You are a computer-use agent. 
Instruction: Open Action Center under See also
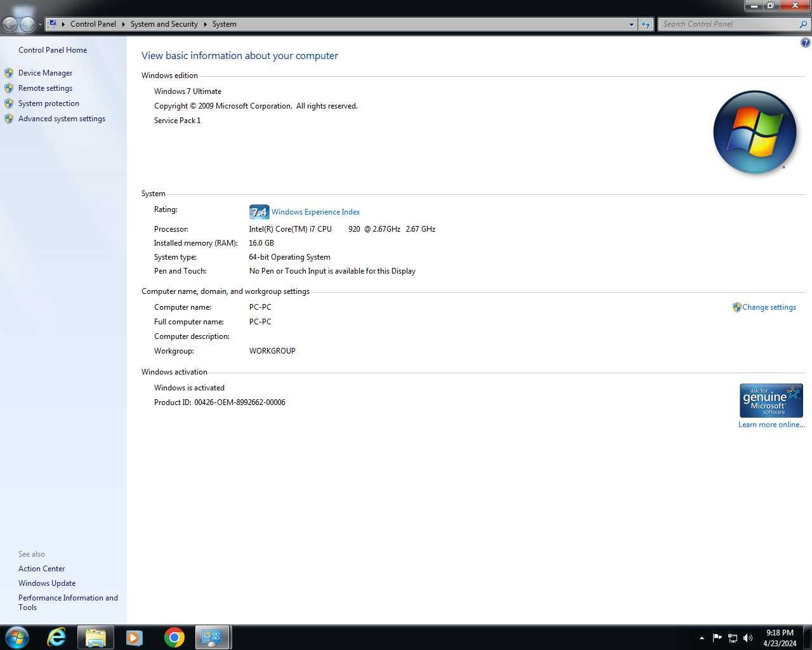41,569
